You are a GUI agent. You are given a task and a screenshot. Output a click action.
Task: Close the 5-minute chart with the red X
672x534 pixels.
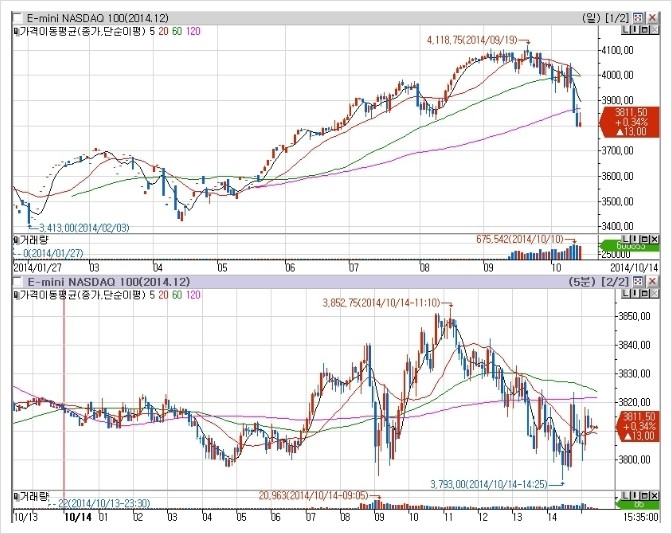click(652, 282)
